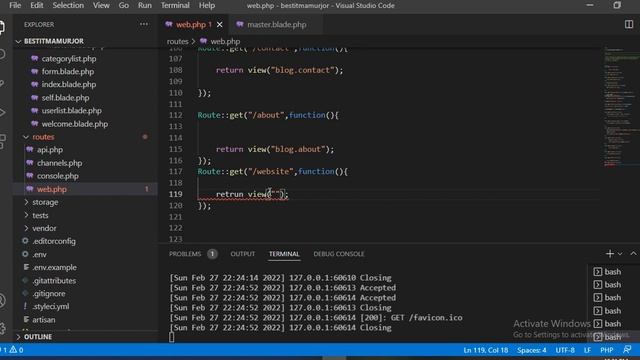Open the .styleci.yml file
The width and height of the screenshot is (640, 360).
click(x=51, y=307)
